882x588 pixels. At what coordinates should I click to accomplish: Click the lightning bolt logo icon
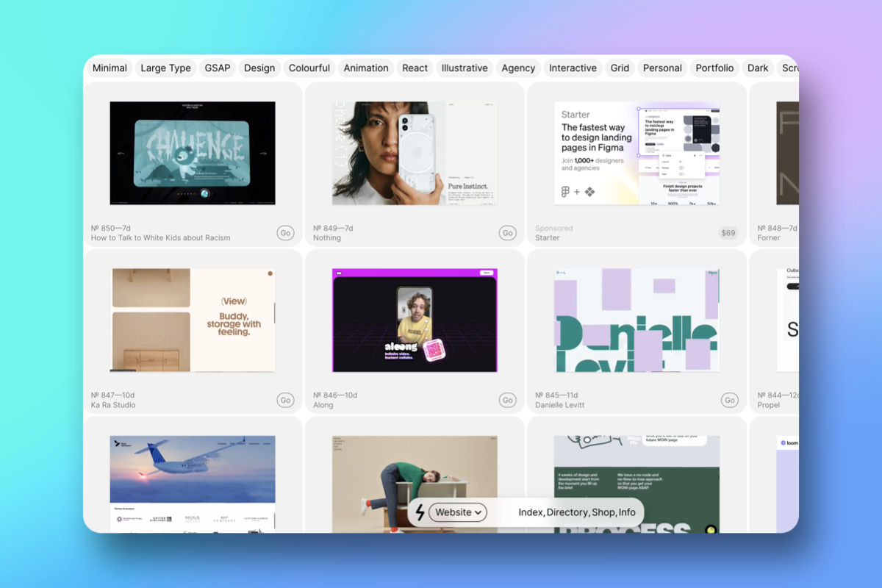pos(420,512)
